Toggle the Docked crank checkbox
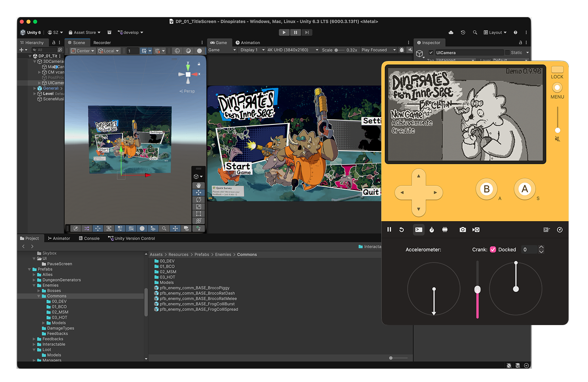Image resolution: width=588 pixels, height=382 pixels. 493,249
